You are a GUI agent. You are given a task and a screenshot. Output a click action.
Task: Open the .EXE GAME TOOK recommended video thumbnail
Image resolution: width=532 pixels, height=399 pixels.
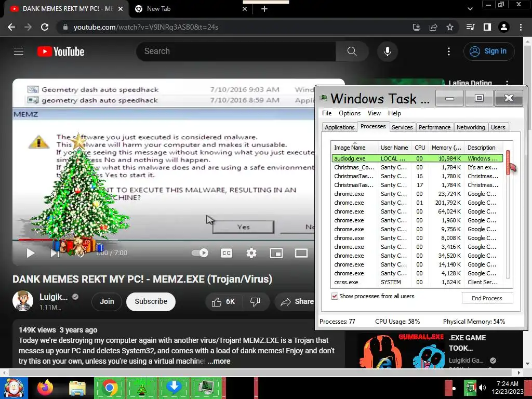click(401, 351)
